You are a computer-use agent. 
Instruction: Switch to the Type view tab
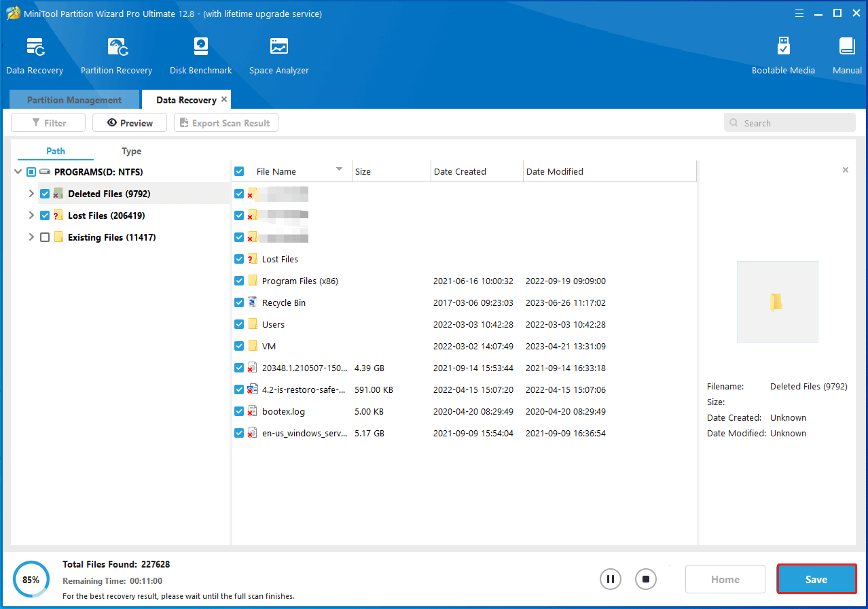coord(132,151)
